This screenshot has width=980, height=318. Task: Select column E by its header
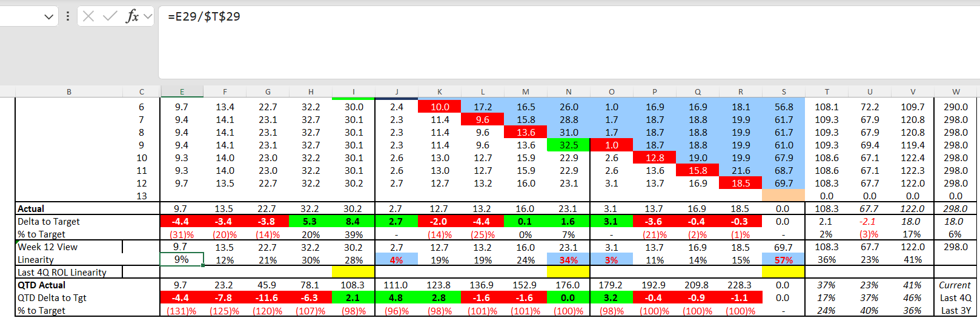[182, 91]
